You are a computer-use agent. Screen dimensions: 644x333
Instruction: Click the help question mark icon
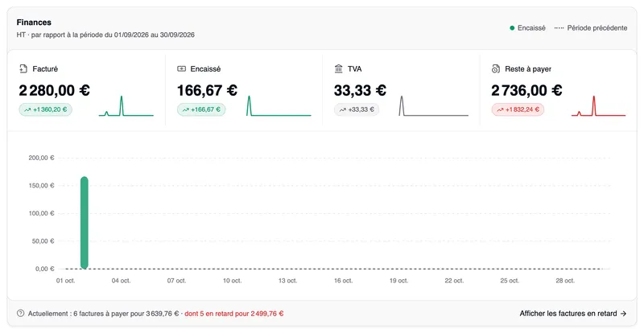(x=21, y=313)
